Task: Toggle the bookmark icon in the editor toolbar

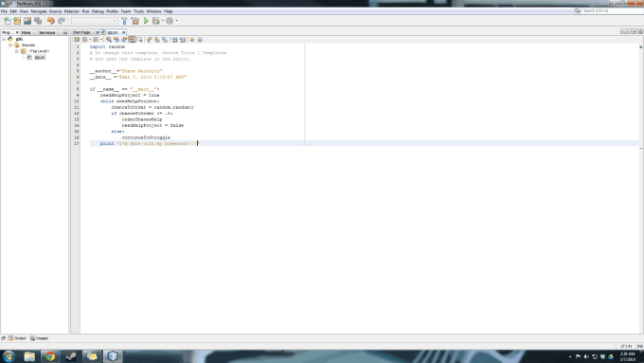Action: tap(165, 40)
